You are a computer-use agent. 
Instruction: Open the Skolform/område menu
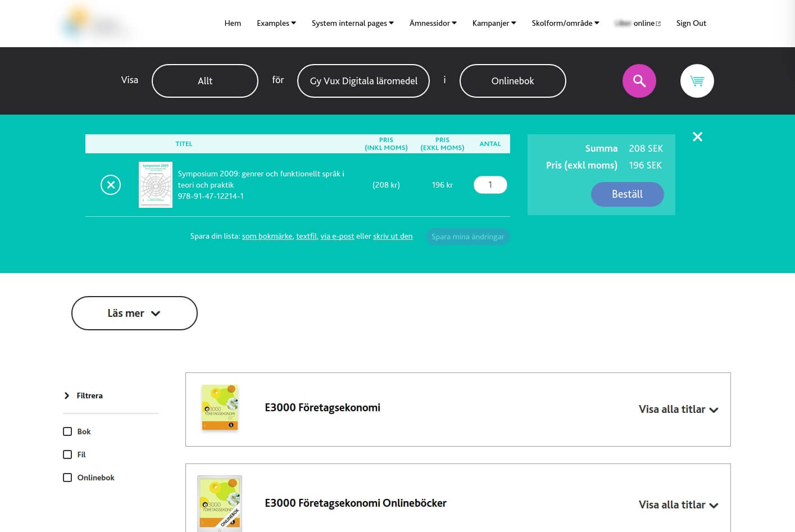566,23
